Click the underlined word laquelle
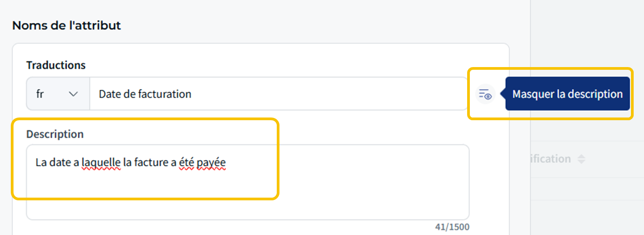 pos(101,163)
